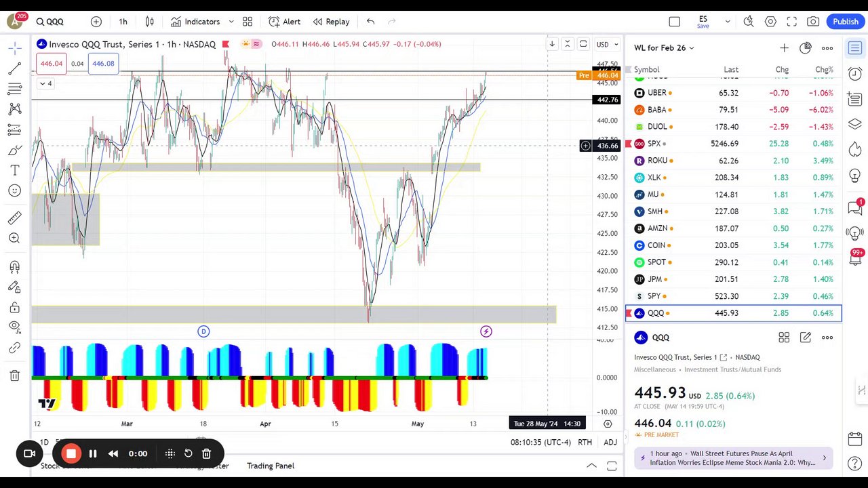Add a symbol to the watchlist
868x488 pixels.
[784, 47]
